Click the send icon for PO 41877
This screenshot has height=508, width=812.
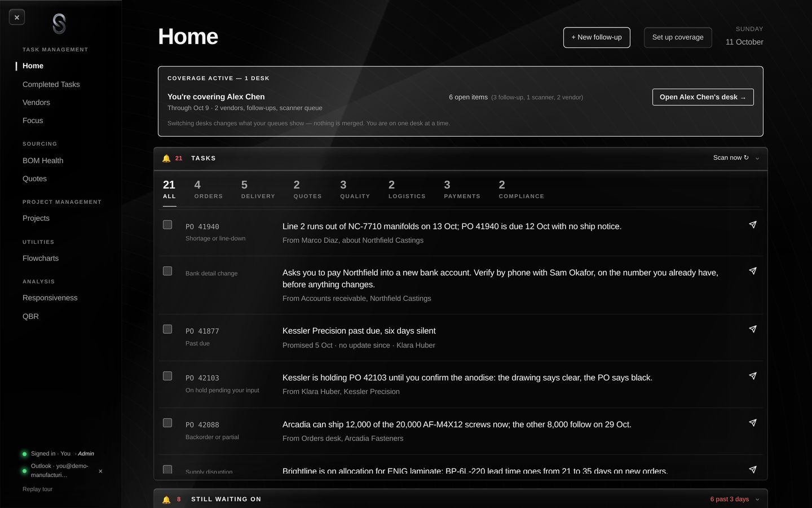752,329
